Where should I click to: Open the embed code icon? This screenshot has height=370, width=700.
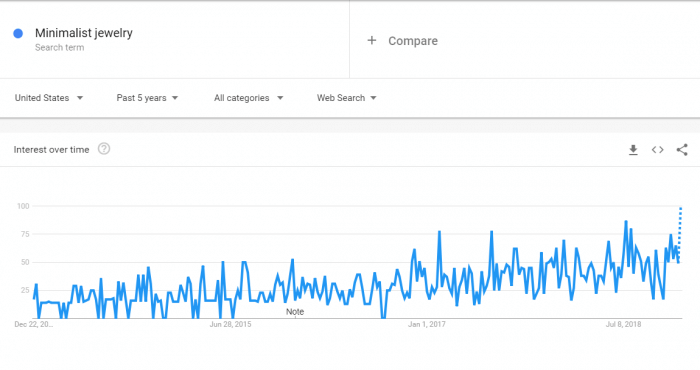coord(658,150)
